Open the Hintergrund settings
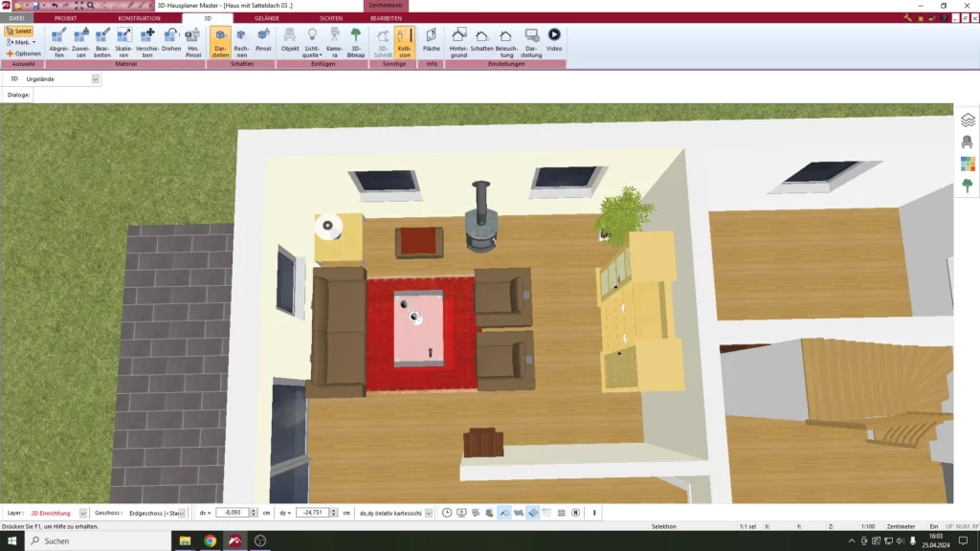The width and height of the screenshot is (980, 551). 458,42
